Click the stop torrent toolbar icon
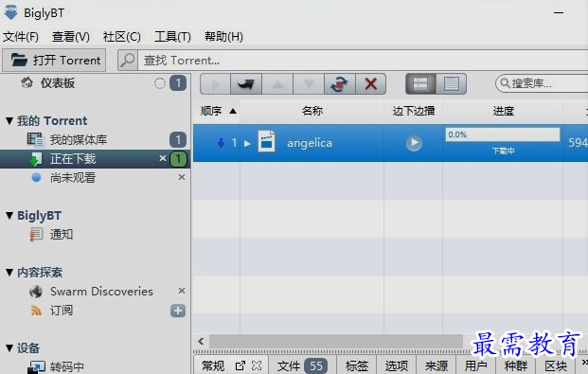This screenshot has width=588, height=374. 246,83
